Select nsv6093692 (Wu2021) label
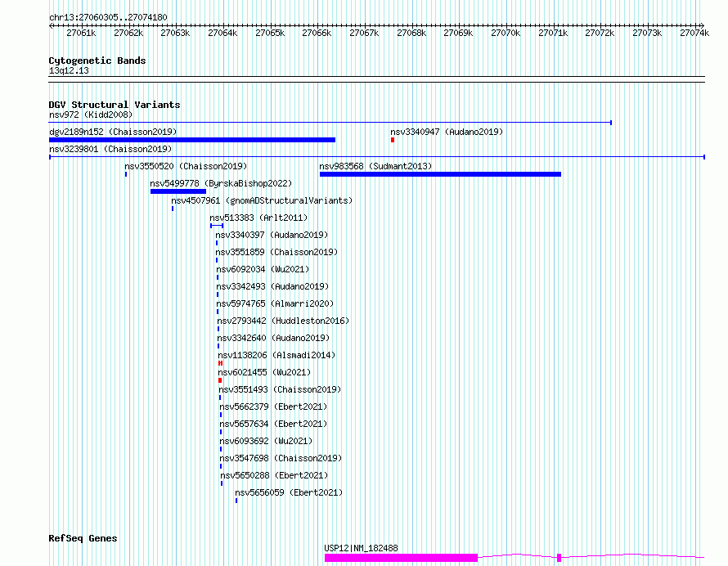This screenshot has width=728, height=566. [266, 441]
